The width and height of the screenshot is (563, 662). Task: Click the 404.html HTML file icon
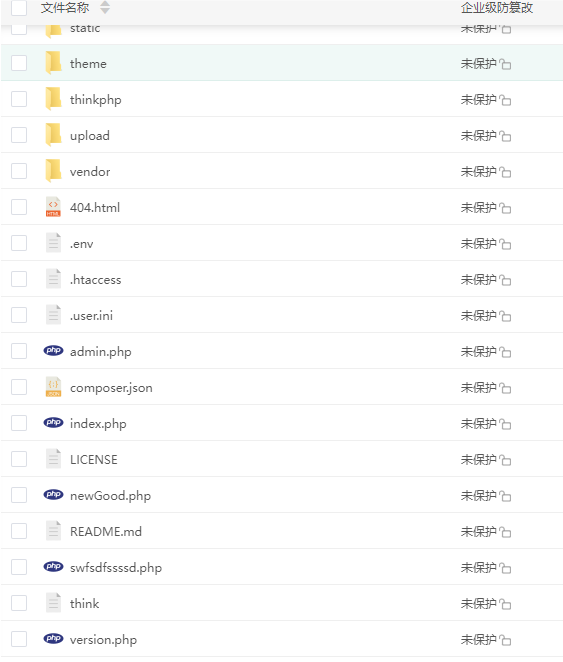pos(53,207)
